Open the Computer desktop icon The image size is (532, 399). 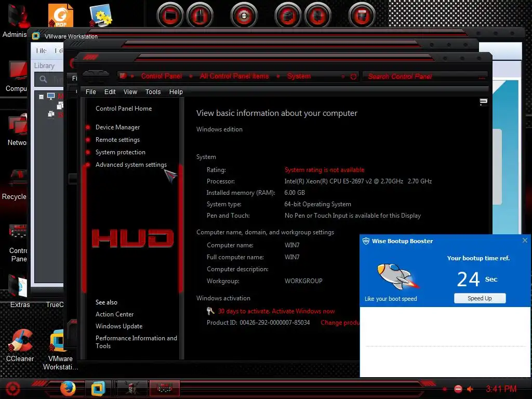click(x=16, y=76)
